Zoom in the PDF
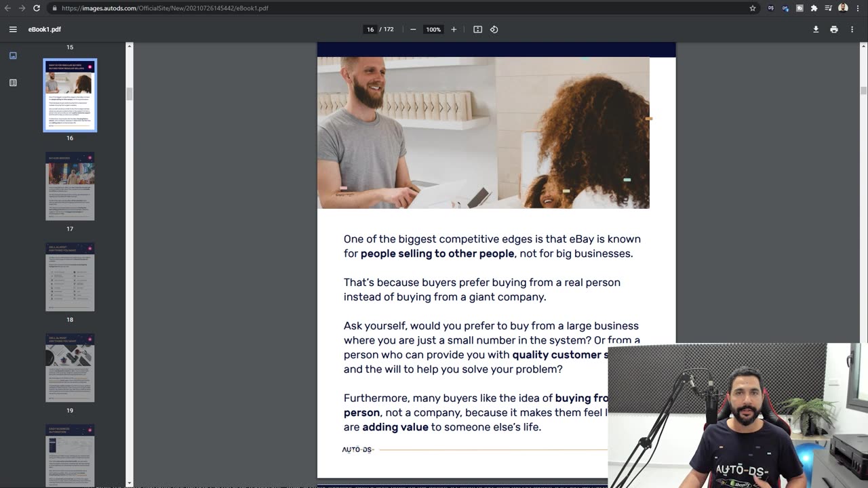 point(454,29)
